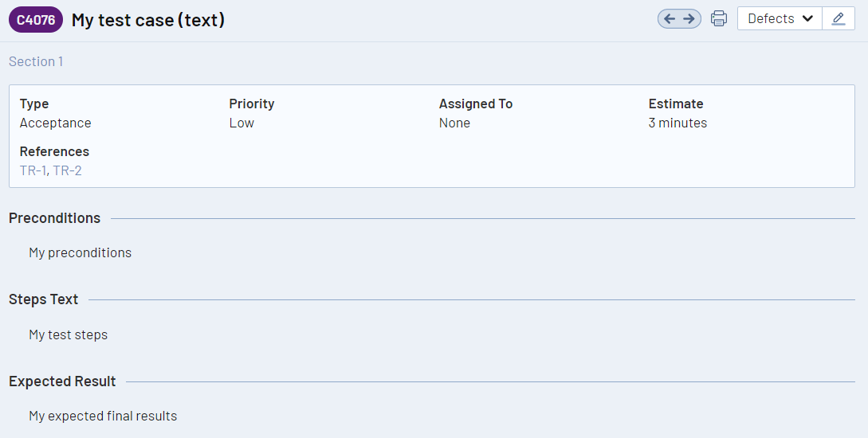Click the Preconditions section heading

pos(55,218)
